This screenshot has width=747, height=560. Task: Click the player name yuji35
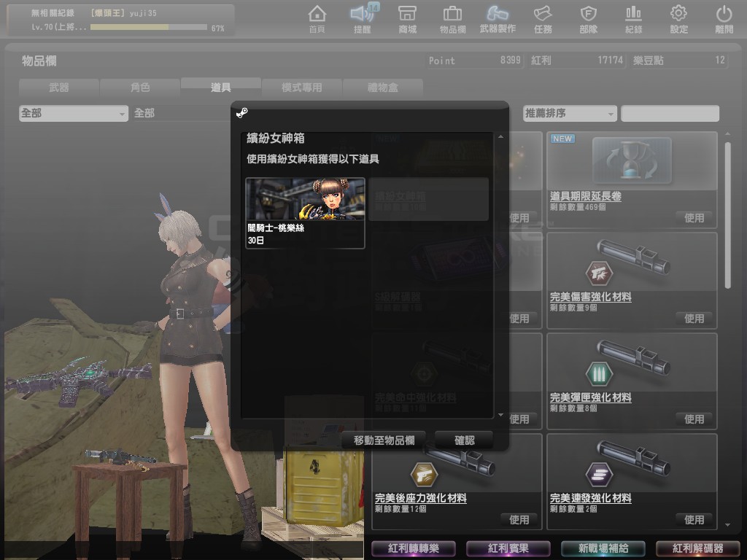click(143, 13)
